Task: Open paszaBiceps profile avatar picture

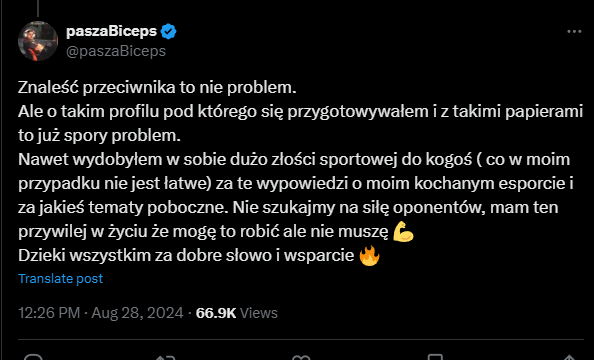Action: coord(38,41)
